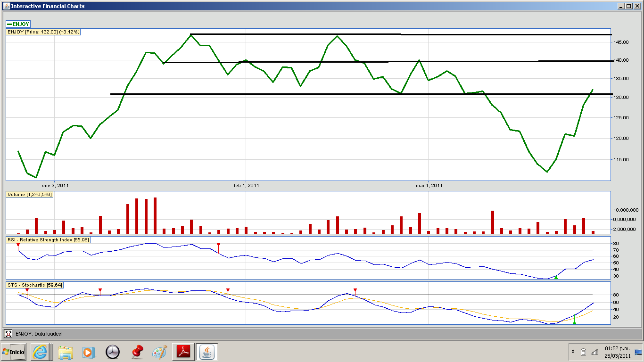
Task: Maximize the Interactive Financial Charts window
Action: [x=629, y=6]
